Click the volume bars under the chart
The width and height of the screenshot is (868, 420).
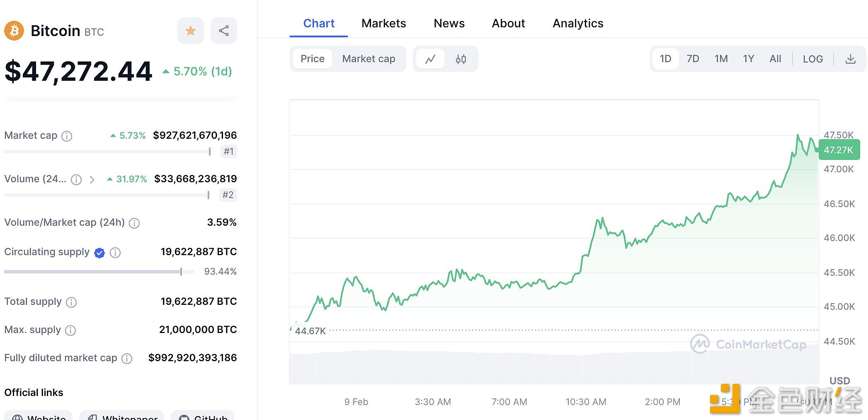(554, 367)
